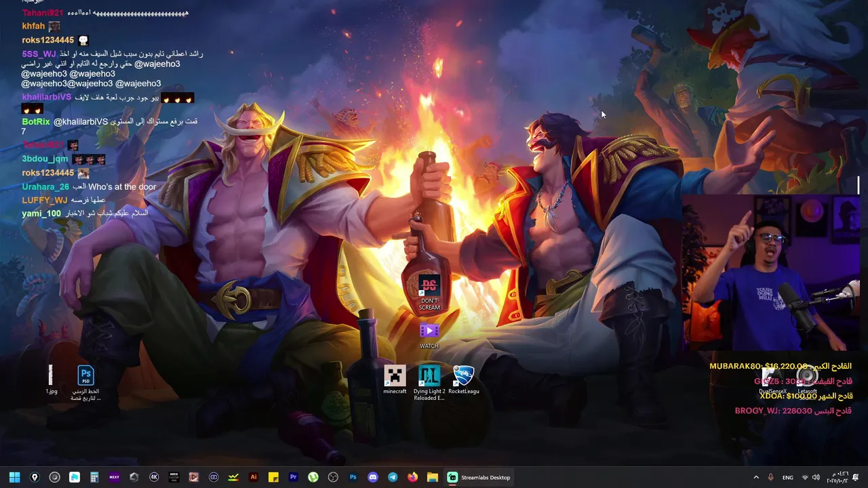
Task: Launch Photoshop from the taskbar
Action: (353, 477)
